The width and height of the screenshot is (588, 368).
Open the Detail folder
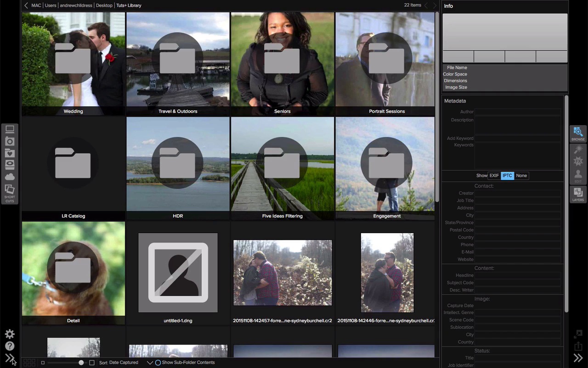(x=73, y=273)
